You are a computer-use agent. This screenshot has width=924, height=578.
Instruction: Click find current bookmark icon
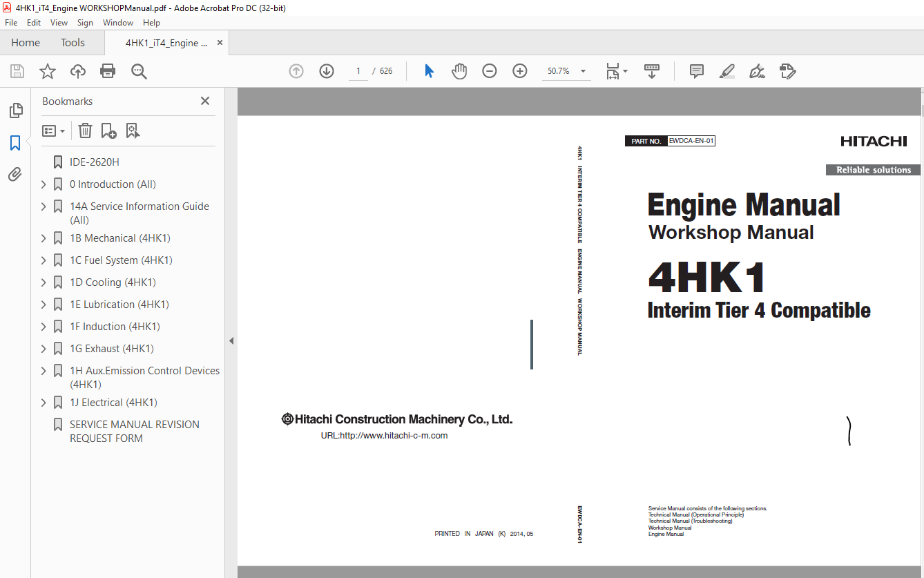[133, 131]
